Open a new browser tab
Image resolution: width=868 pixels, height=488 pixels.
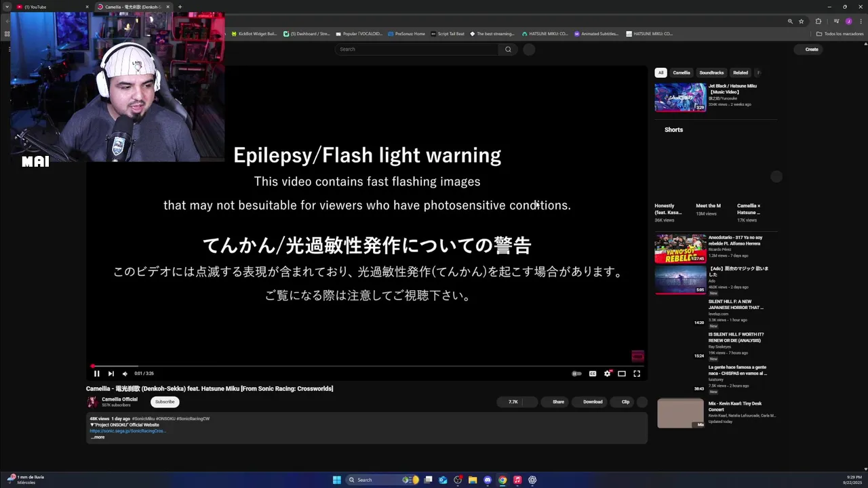tap(180, 7)
